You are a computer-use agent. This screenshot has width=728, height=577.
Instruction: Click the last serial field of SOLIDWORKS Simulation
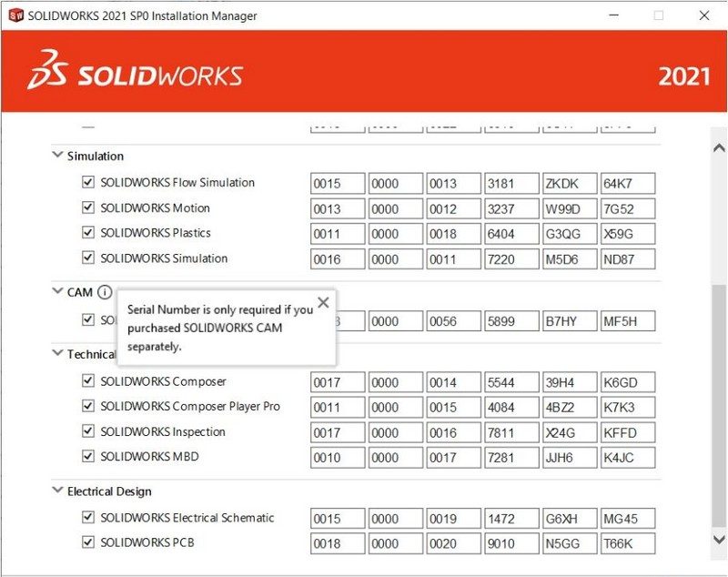tap(628, 259)
